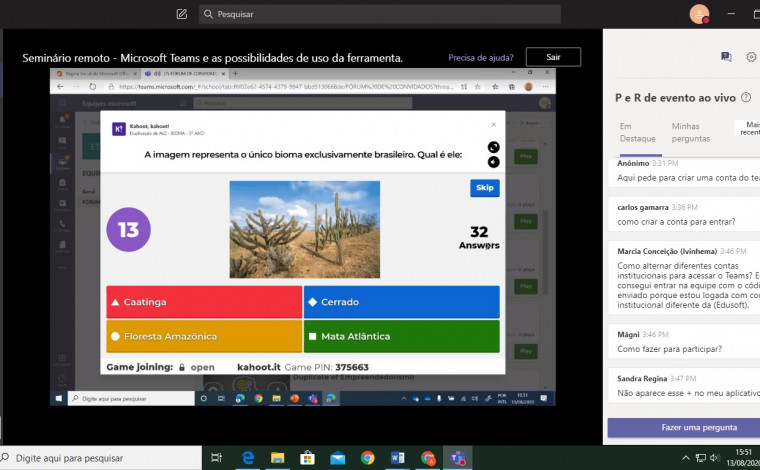Show hidden system tray icons
The height and width of the screenshot is (470, 760).
686,458
